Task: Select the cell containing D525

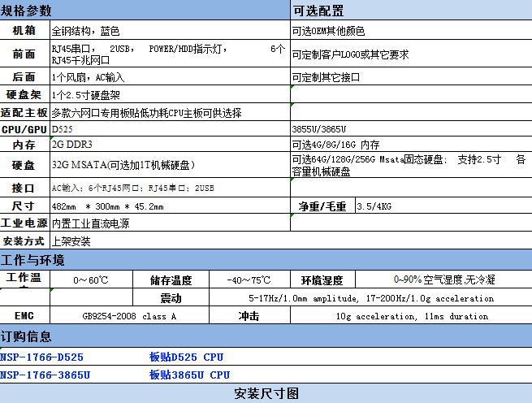Action: [x=61, y=129]
